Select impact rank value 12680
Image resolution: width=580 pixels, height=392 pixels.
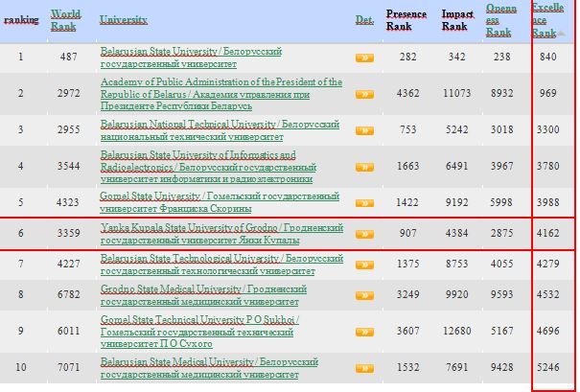point(457,331)
